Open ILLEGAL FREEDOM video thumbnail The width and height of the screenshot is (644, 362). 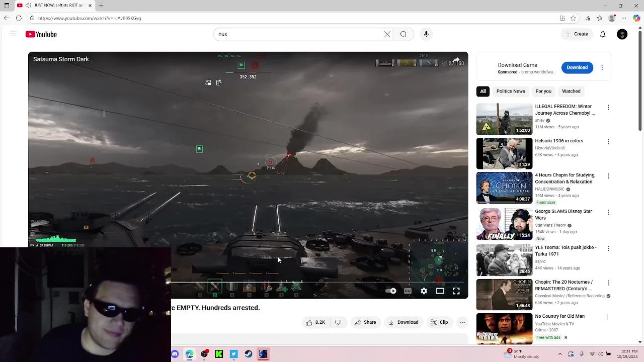tap(504, 119)
